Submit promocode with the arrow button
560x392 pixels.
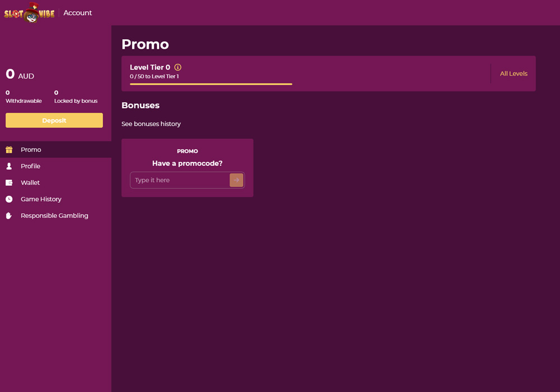[236, 180]
